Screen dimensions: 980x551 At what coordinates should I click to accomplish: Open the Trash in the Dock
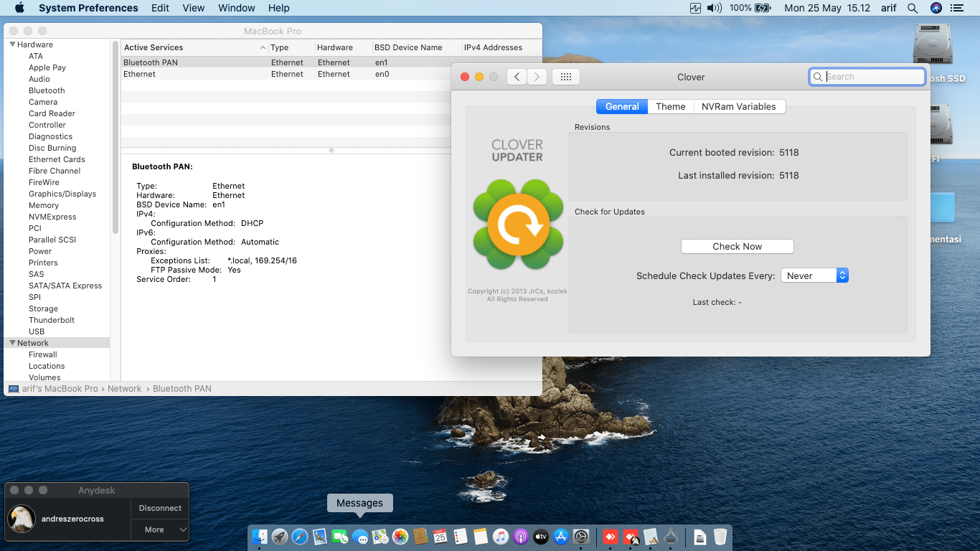(720, 537)
